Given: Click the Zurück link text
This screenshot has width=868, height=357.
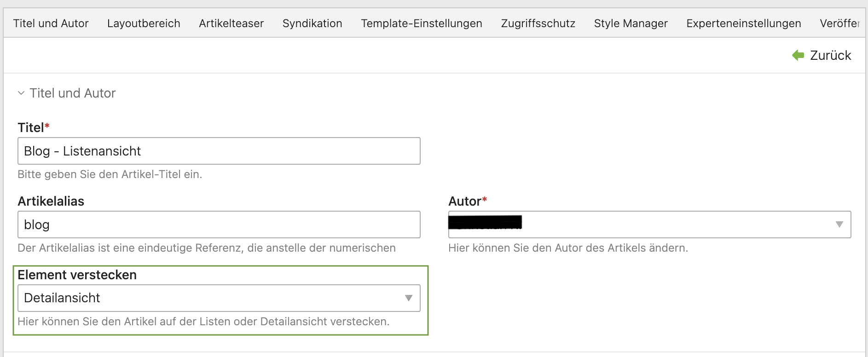Looking at the screenshot, I should coord(830,55).
